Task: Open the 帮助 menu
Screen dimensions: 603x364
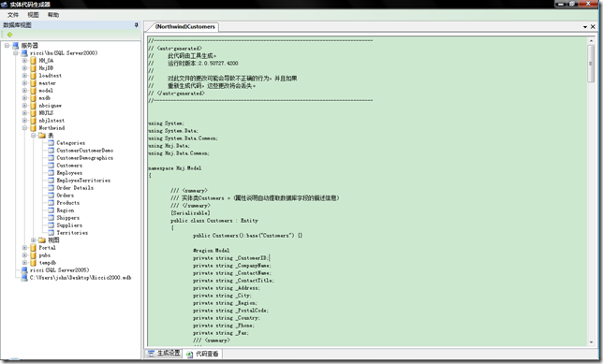Action: pos(53,15)
